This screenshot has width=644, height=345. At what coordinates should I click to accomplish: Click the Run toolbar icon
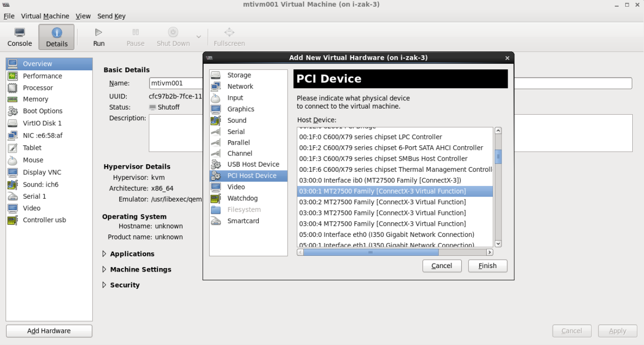click(x=99, y=36)
